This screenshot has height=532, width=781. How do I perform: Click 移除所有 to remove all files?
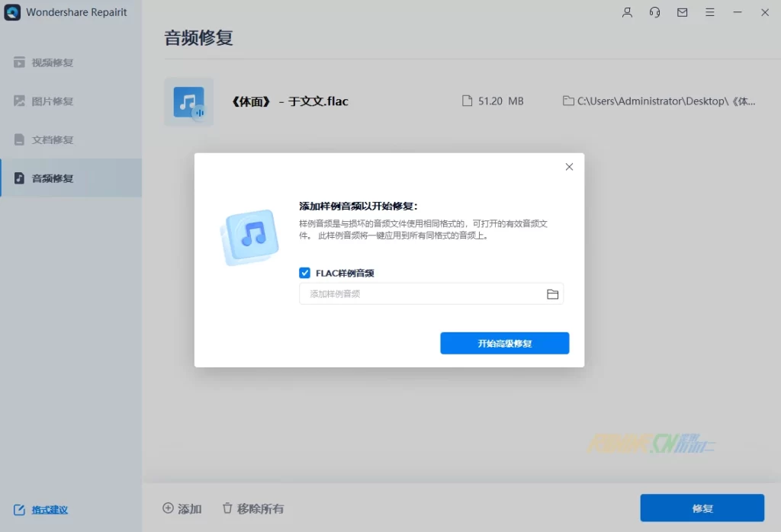click(252, 508)
